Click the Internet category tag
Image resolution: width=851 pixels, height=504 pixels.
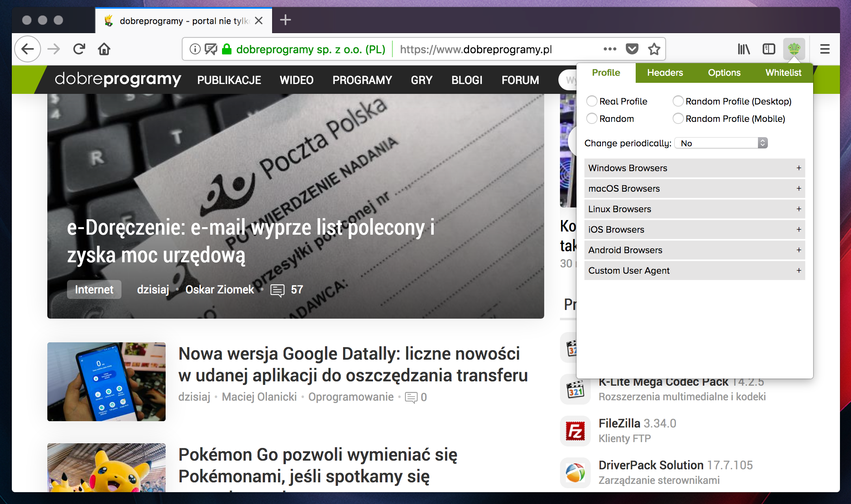point(94,289)
